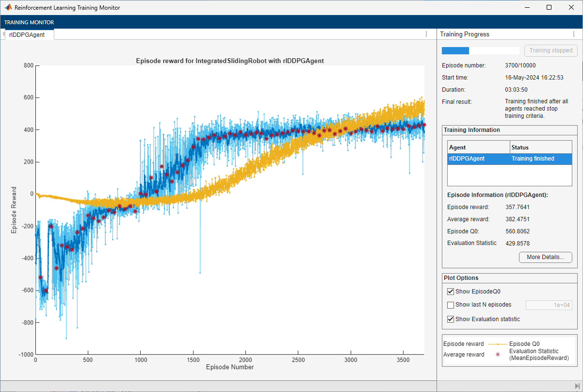The height and width of the screenshot is (392, 583).
Task: Click the document tab list grip icon
Action: [3, 34]
